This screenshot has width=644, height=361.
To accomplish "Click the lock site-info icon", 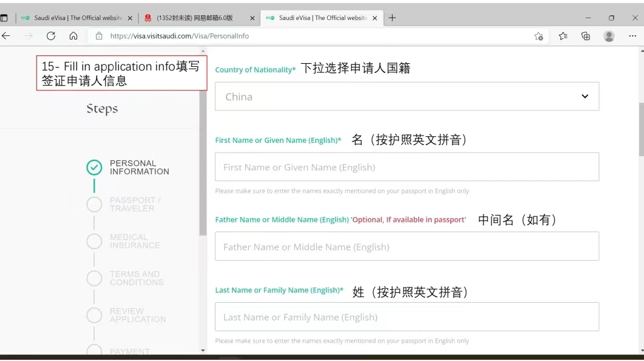I will click(99, 36).
